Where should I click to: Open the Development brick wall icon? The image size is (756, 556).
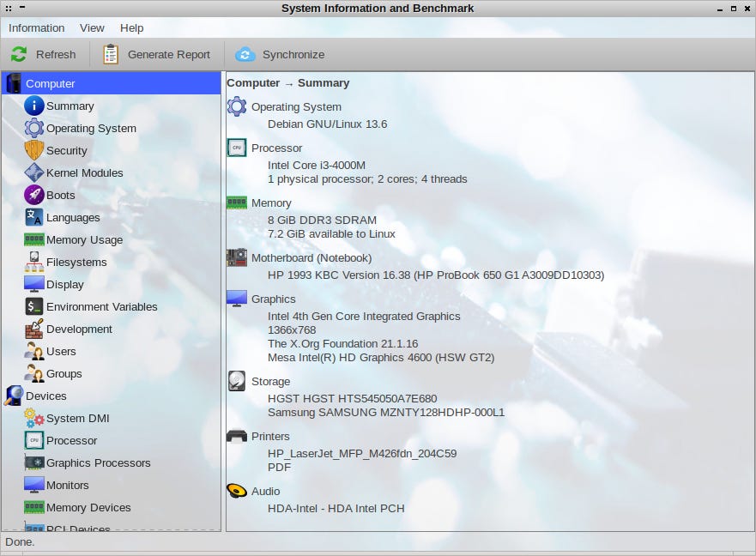click(x=34, y=329)
